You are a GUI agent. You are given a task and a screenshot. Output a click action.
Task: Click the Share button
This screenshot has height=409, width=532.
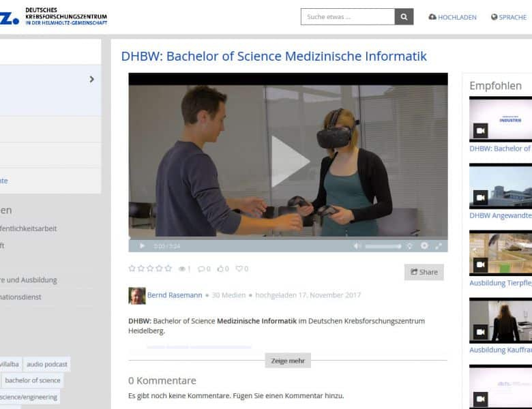424,272
